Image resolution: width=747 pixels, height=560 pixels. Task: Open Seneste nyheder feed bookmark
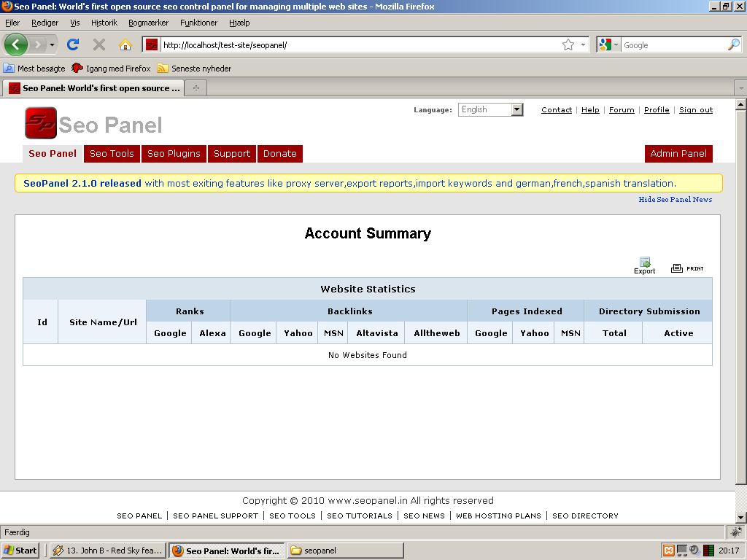[194, 69]
